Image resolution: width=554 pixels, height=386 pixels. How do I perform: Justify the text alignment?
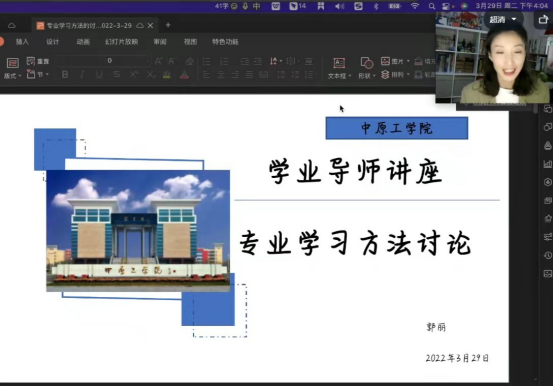(249, 75)
